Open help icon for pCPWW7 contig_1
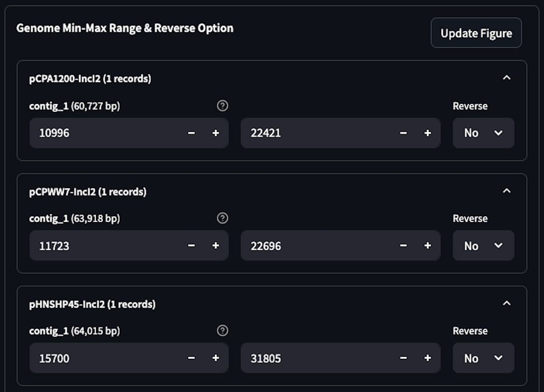This screenshot has width=544, height=392. 222,218
